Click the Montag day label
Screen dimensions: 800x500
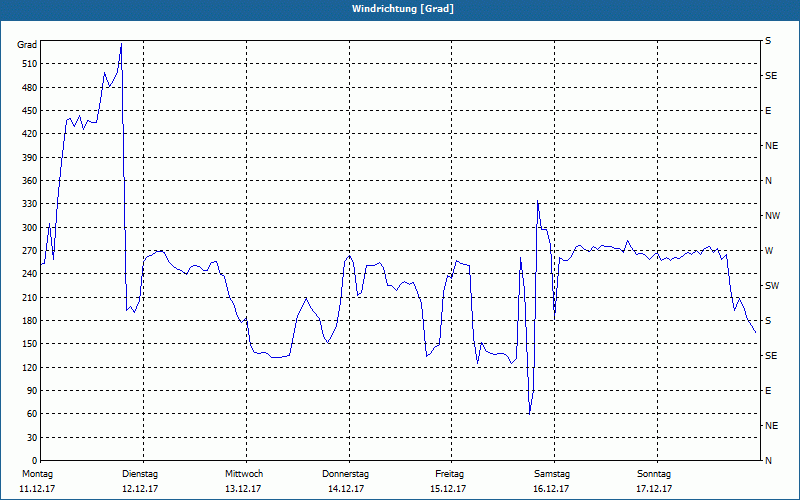tap(37, 474)
